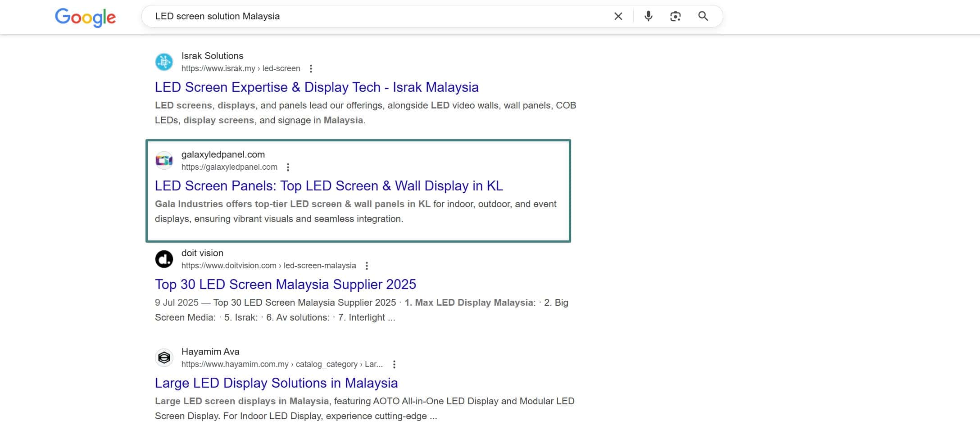Image resolution: width=980 pixels, height=434 pixels.
Task: Open 'LED Screen Panels: Top LED Screen & Wall Display in KL'
Action: point(329,186)
